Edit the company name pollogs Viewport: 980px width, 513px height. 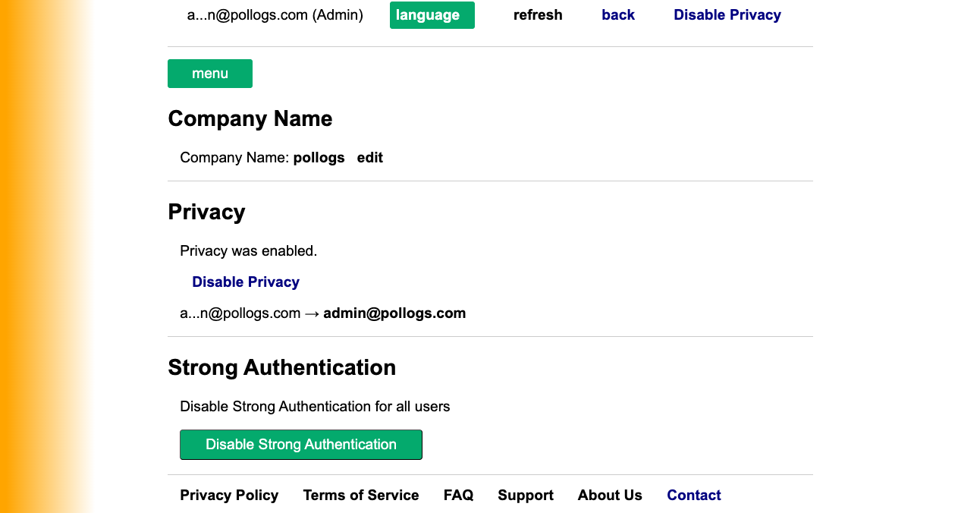pos(370,157)
